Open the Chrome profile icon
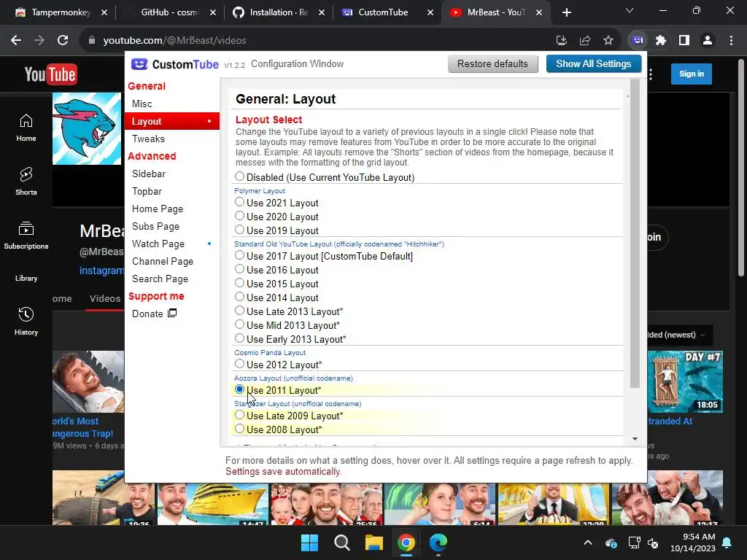This screenshot has width=747, height=560. pyautogui.click(x=708, y=41)
